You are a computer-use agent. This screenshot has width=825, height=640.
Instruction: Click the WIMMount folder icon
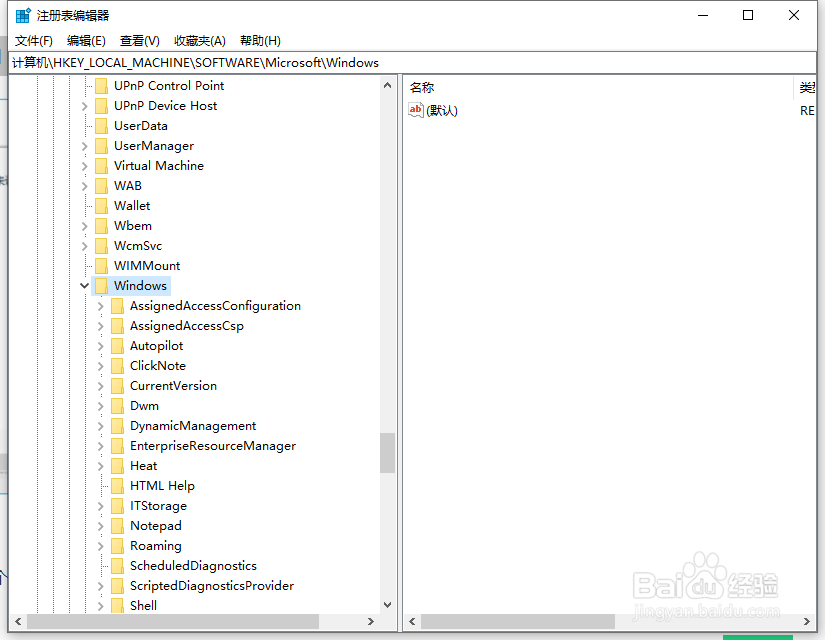(x=102, y=266)
